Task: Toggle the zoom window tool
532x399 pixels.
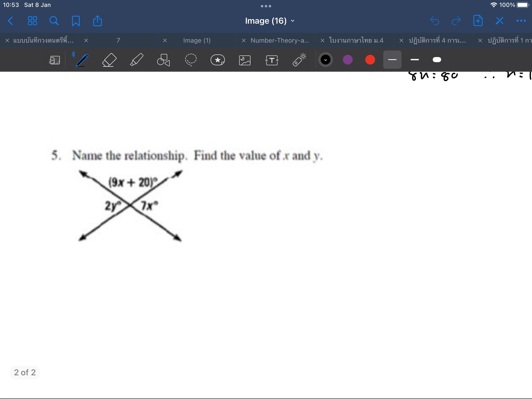Action: tap(54, 60)
